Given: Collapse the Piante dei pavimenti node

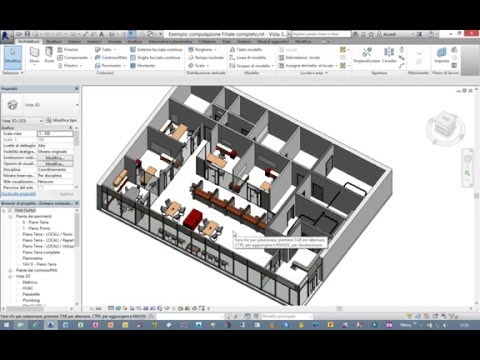Looking at the screenshot, I should pyautogui.click(x=10, y=216).
